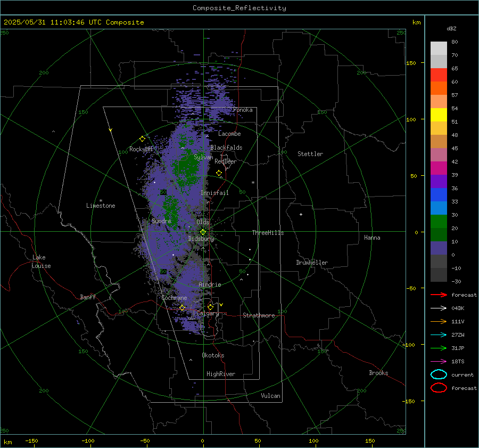Click the Lake Louise label

click(41, 262)
